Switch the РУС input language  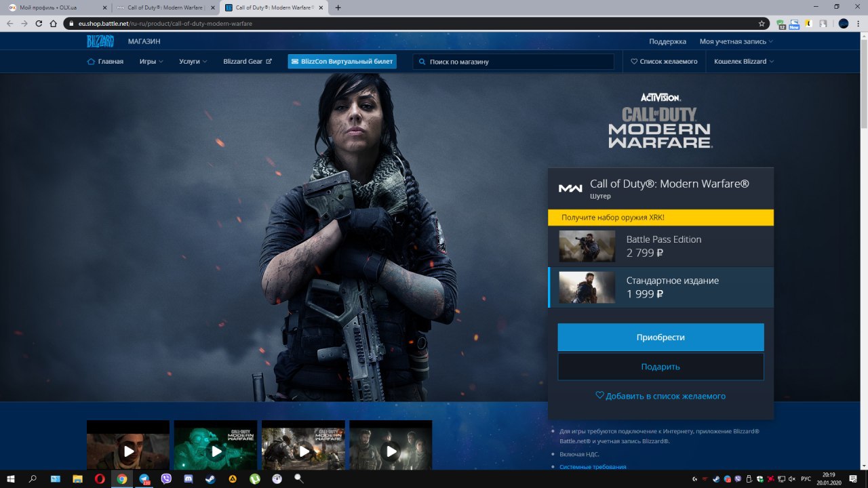point(806,479)
